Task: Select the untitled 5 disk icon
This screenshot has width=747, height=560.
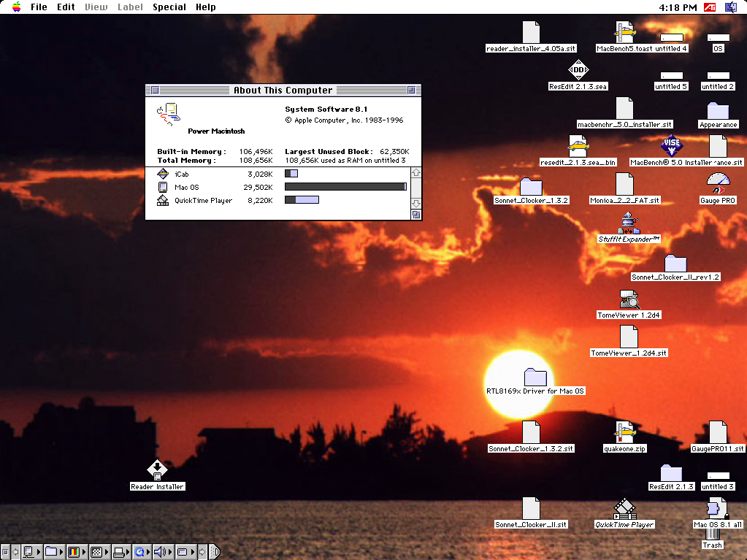Action: (671, 76)
